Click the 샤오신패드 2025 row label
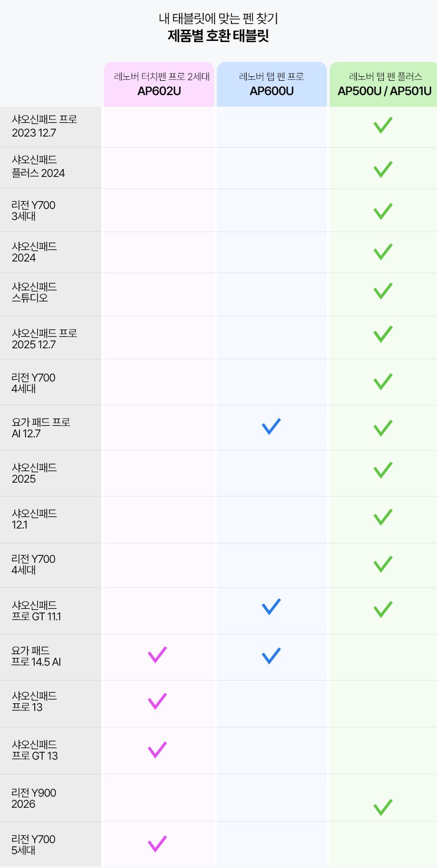 pos(34,473)
